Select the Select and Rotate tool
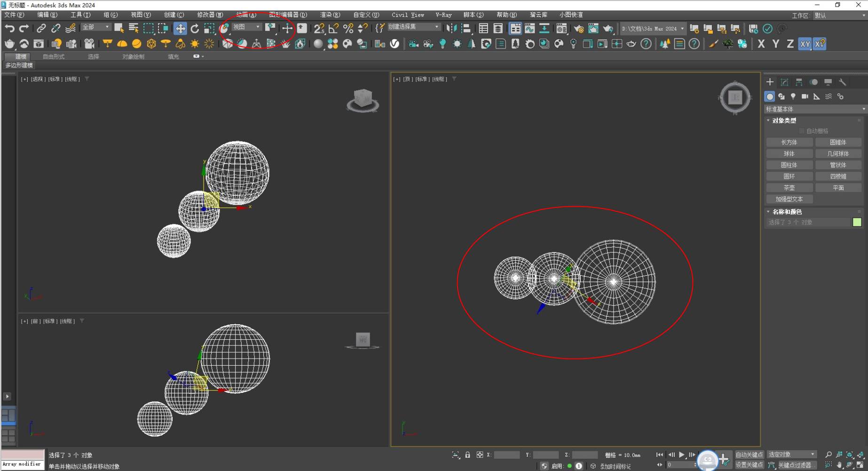This screenshot has height=471, width=868. (x=195, y=28)
